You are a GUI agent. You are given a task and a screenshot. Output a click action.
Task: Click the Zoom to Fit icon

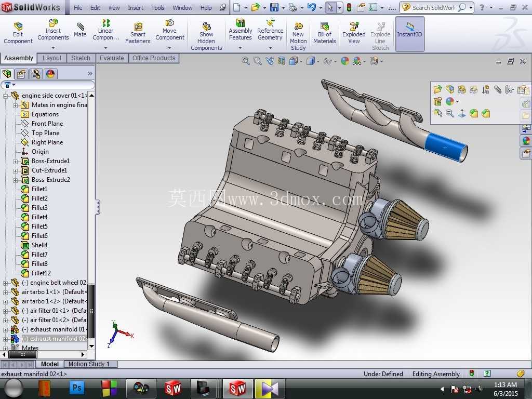tap(245, 61)
